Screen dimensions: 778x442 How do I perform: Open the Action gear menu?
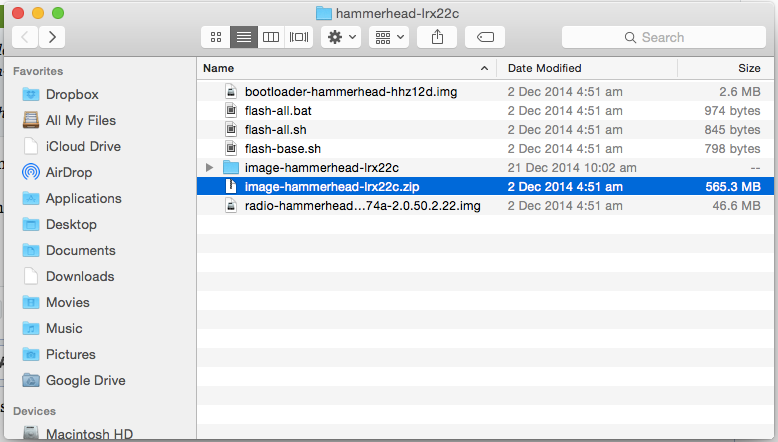pos(341,37)
